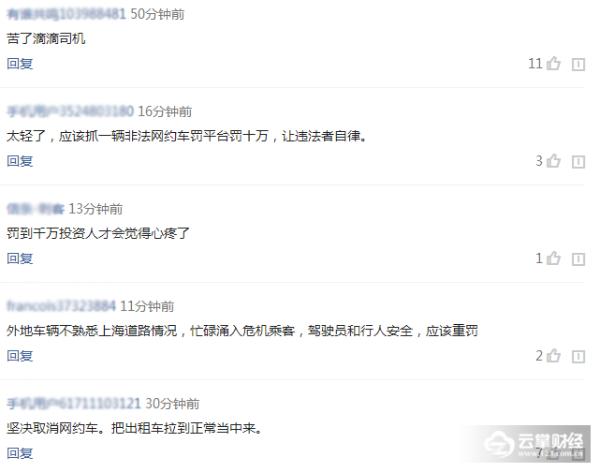Reply to comment 坚决取消网约车
Screen dimensions: 600x472
tap(20, 453)
